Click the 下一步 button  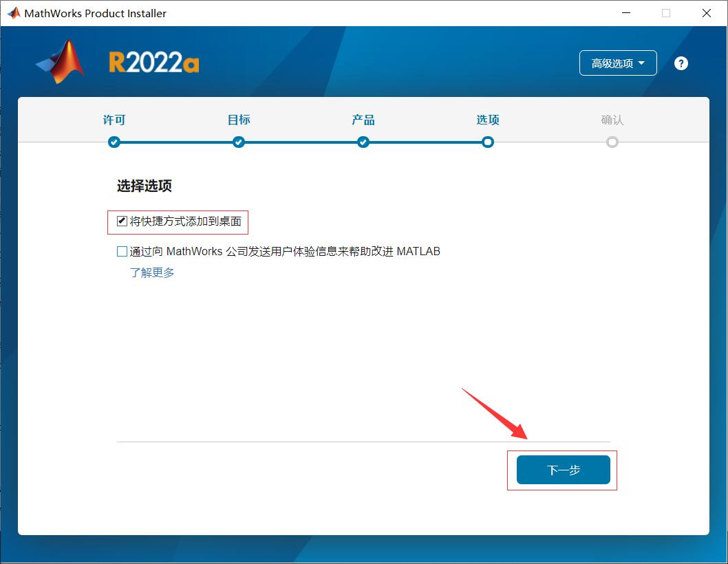click(562, 469)
